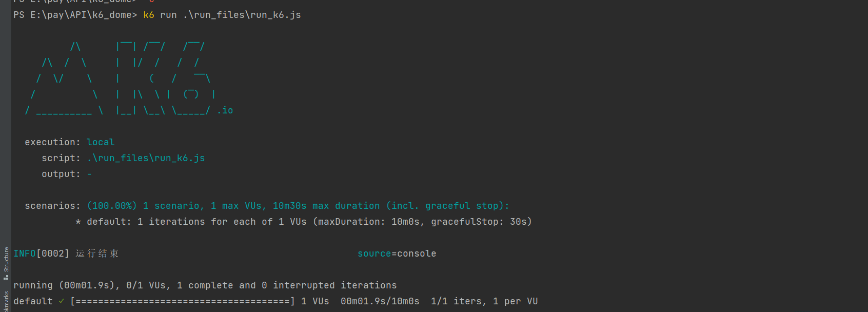Click the completed default progress bar
This screenshot has height=312, width=868.
(x=183, y=301)
